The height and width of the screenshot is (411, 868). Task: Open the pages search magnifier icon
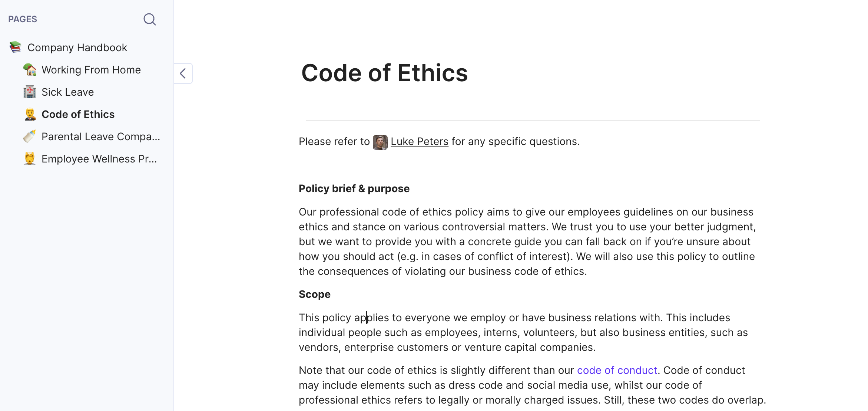(149, 19)
